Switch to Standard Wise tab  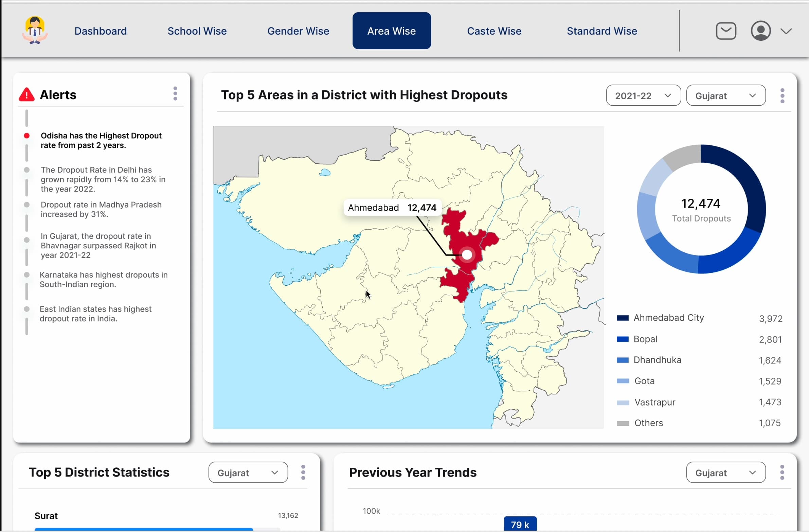(x=601, y=31)
